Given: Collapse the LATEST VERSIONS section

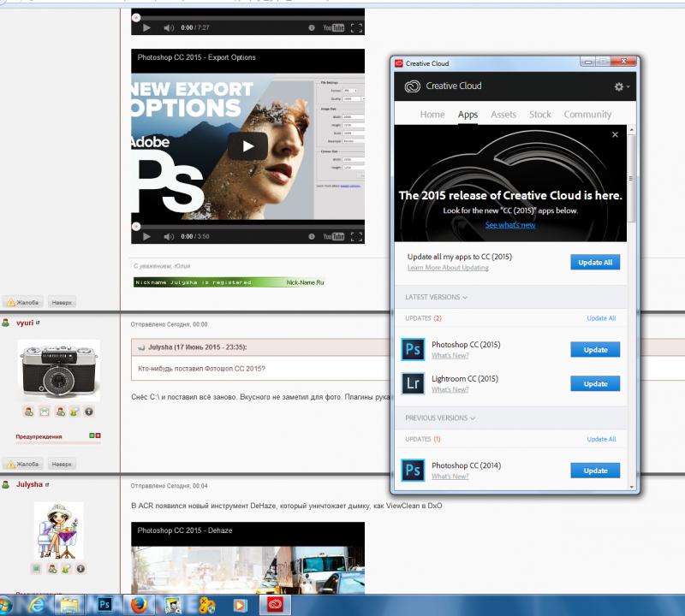Looking at the screenshot, I should click(436, 297).
